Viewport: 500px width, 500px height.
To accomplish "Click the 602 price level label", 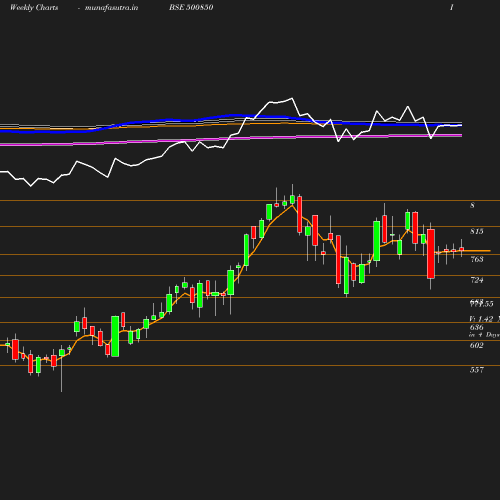I will 477,345.
